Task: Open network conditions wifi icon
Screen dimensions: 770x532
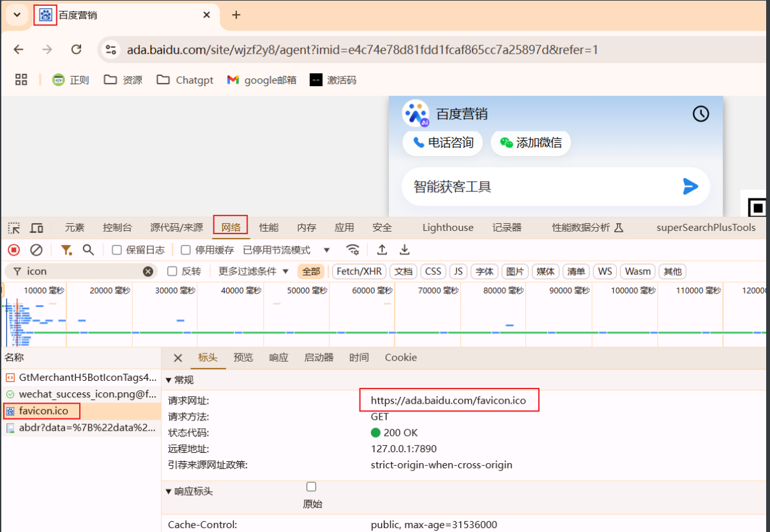Action: point(352,249)
